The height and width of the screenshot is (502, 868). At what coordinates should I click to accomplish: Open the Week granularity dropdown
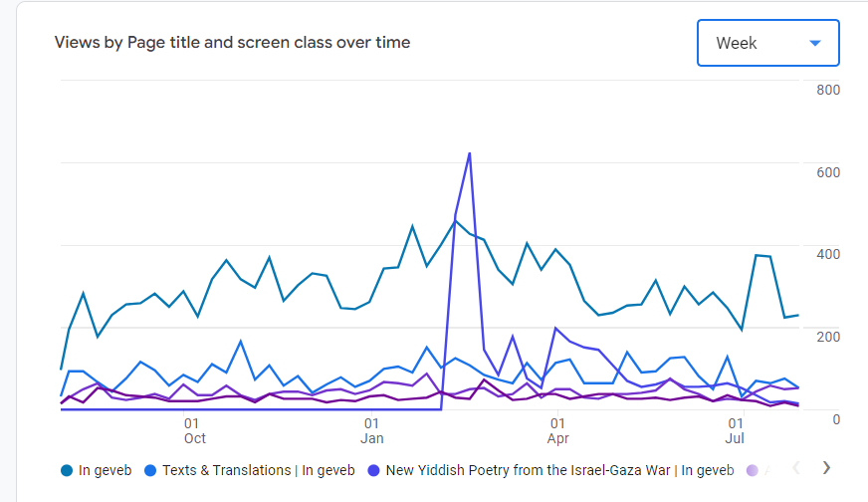(767, 43)
